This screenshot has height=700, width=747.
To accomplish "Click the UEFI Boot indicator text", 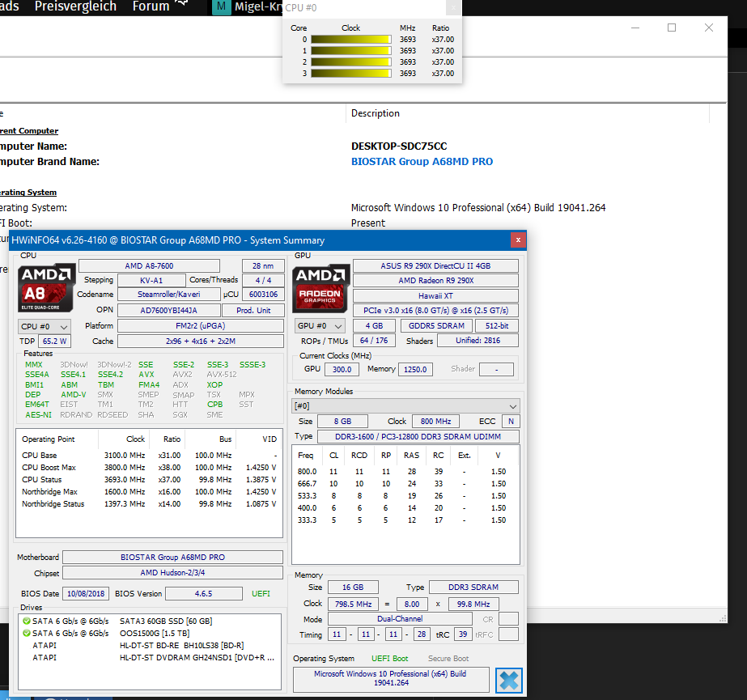I will pyautogui.click(x=390, y=659).
